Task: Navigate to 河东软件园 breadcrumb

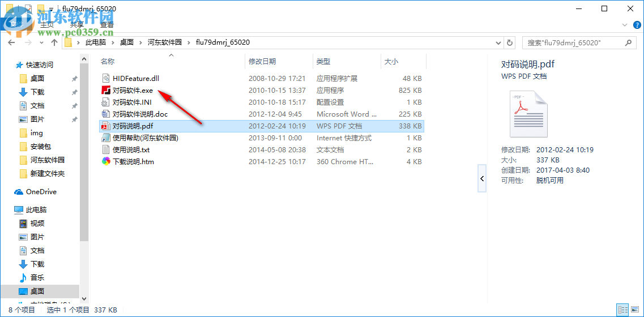Action: [x=165, y=42]
